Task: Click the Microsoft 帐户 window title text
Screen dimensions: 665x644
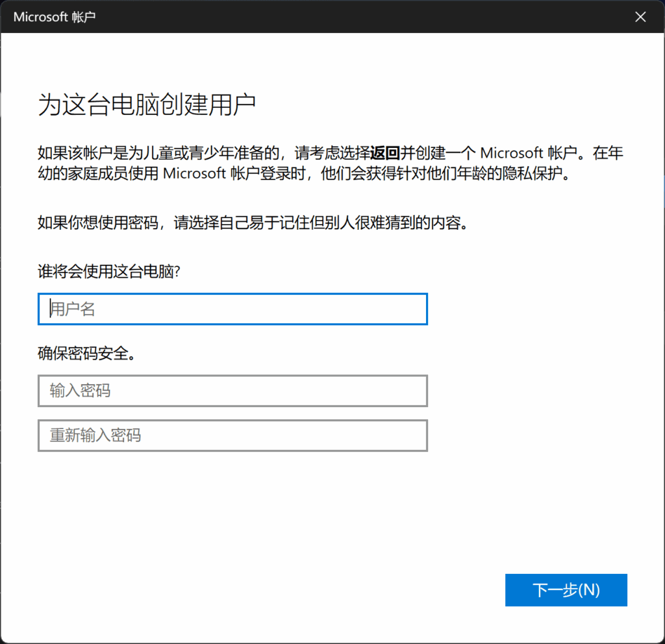Action: (x=55, y=17)
